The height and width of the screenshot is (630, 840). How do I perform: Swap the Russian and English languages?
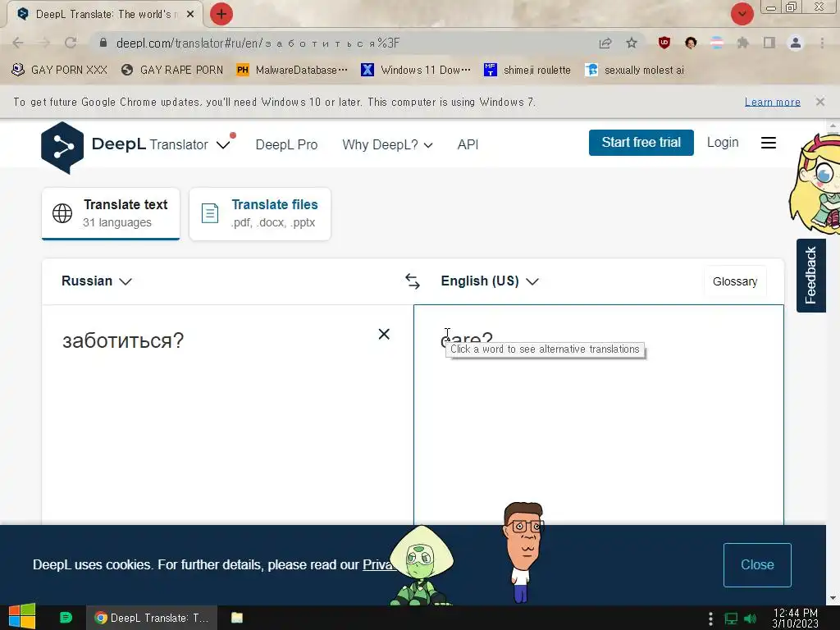pos(413,281)
